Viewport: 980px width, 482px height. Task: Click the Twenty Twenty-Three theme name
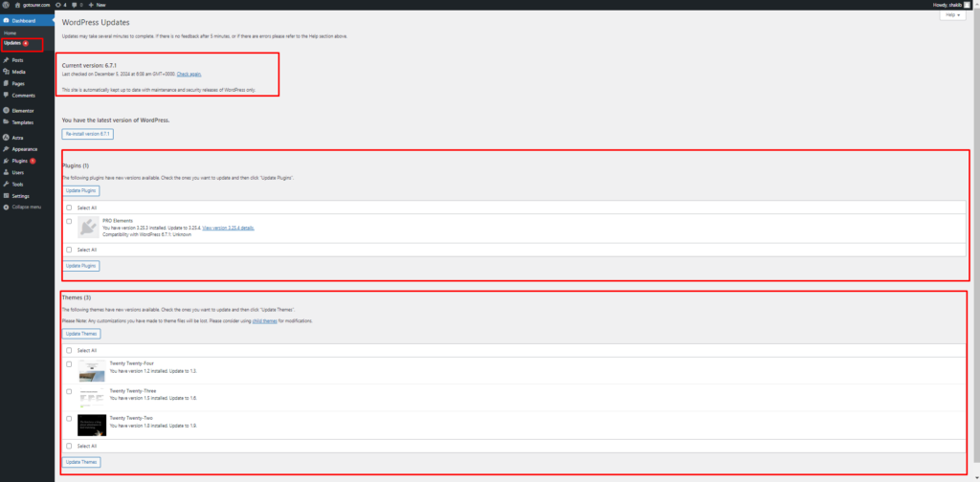pyautogui.click(x=132, y=391)
